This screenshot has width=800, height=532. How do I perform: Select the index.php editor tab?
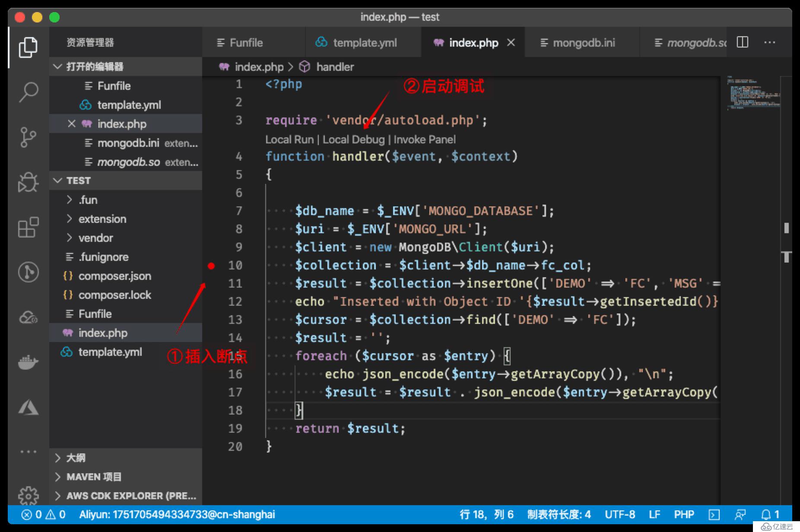(x=473, y=42)
